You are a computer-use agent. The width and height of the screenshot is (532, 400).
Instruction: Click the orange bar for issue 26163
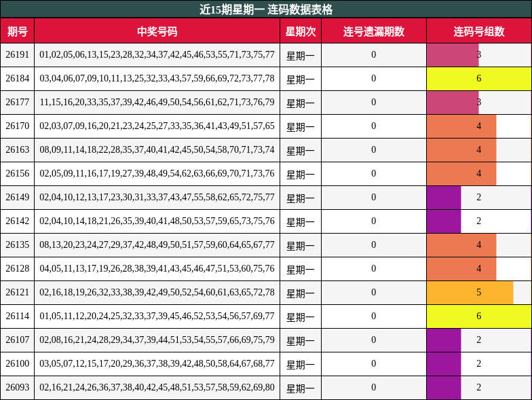(461, 149)
